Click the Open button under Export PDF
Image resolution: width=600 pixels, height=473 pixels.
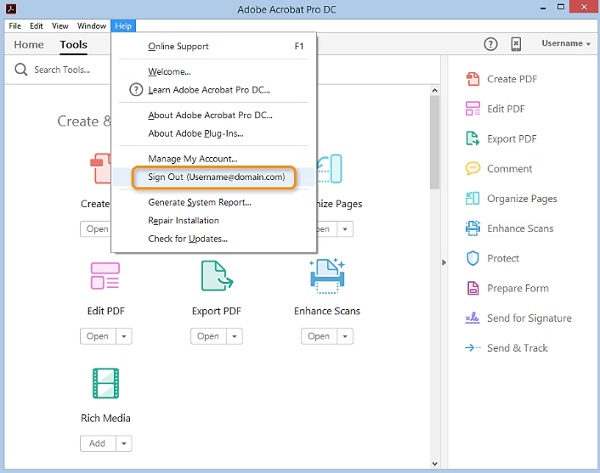click(x=209, y=336)
